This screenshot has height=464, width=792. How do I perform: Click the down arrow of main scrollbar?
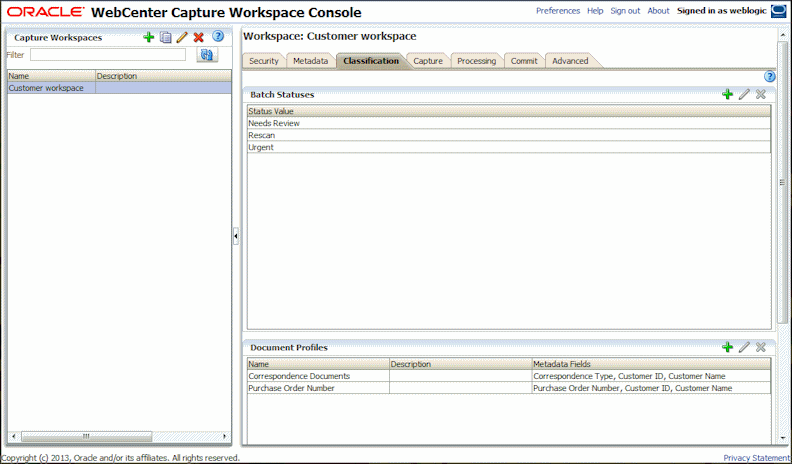click(782, 439)
